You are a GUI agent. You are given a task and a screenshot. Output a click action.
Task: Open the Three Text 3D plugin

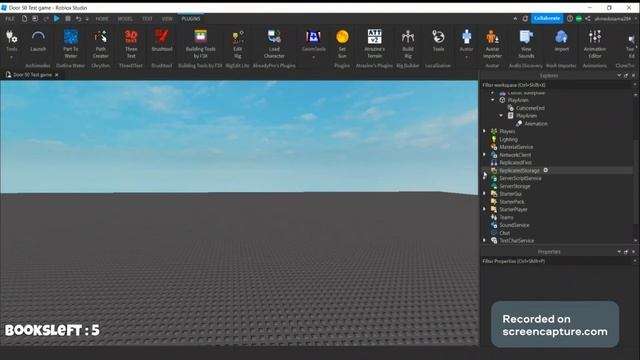(x=131, y=44)
